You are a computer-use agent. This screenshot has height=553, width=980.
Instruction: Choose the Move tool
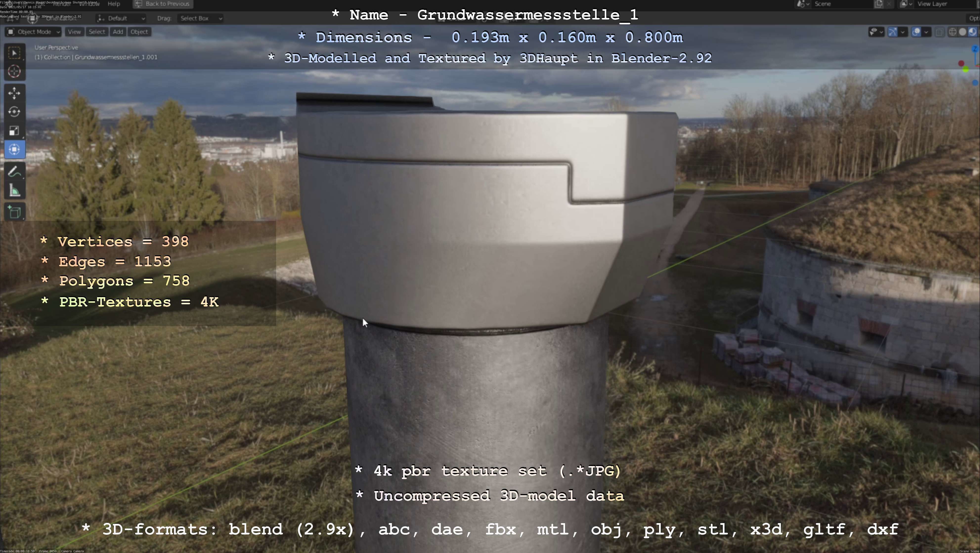coord(14,93)
